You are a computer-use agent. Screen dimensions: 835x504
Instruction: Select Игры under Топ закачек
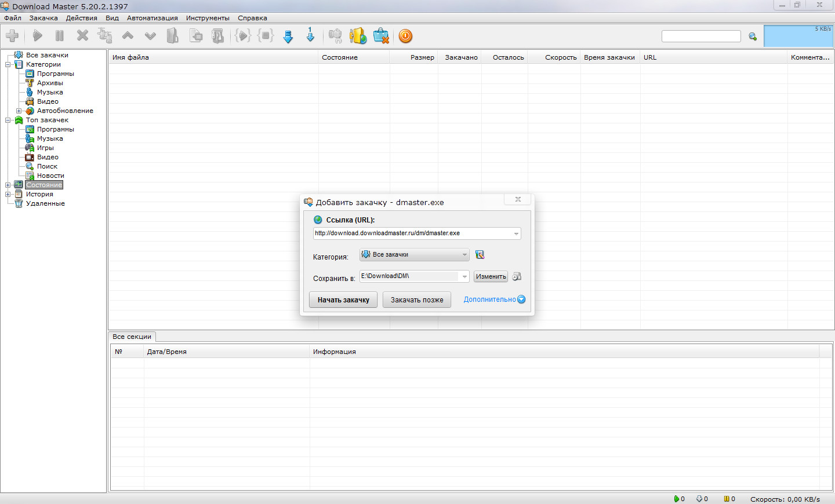click(x=45, y=148)
